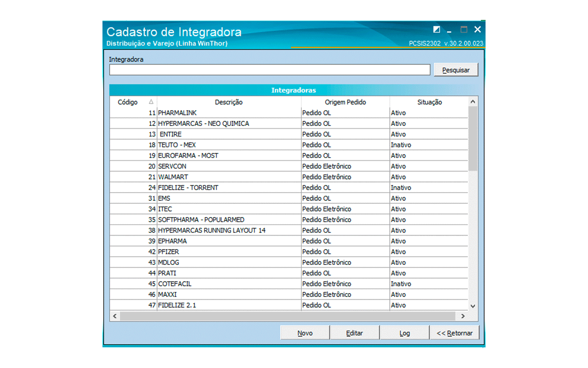Click Inativo status in COTEFACIL row
Viewport: 588px width, 368px height.
[401, 284]
